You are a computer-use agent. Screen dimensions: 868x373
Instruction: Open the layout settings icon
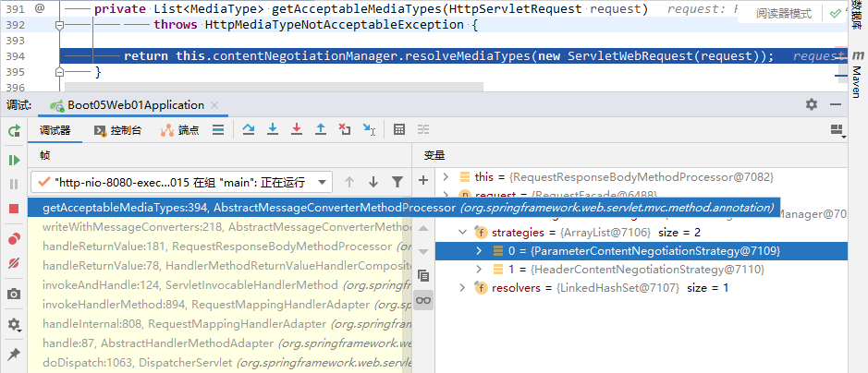(x=838, y=130)
